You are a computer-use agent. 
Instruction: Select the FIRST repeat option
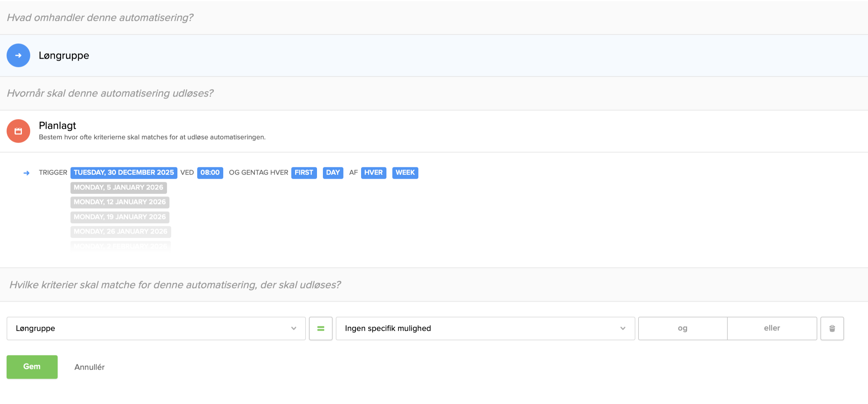pos(304,173)
